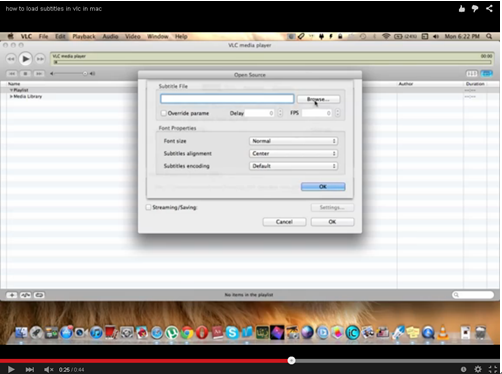Screen dimensions: 502x374
Task: Open the Edit menu
Action: pyautogui.click(x=60, y=36)
